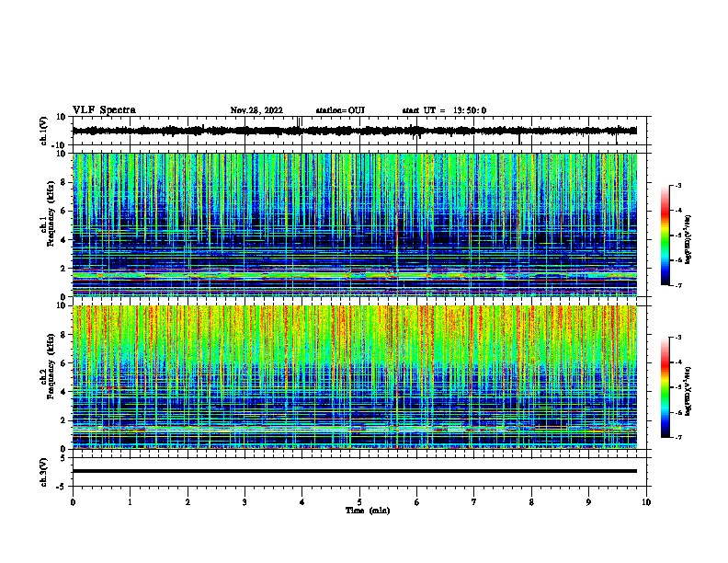This screenshot has width=728, height=563.
Task: Click time axis tick label "4"
Action: 302,502
